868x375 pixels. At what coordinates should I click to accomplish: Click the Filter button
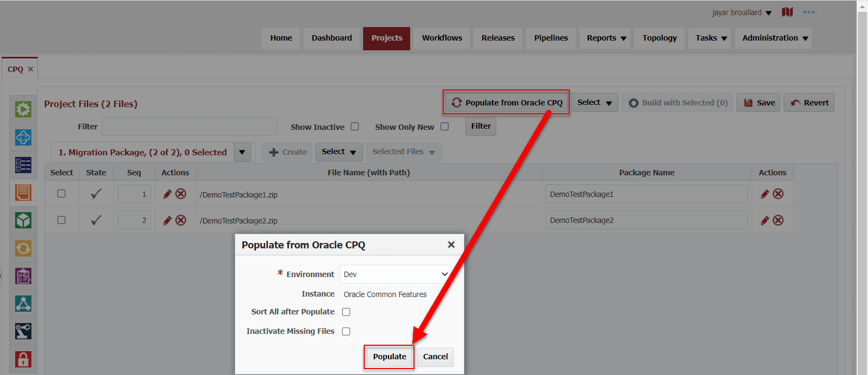coord(481,126)
